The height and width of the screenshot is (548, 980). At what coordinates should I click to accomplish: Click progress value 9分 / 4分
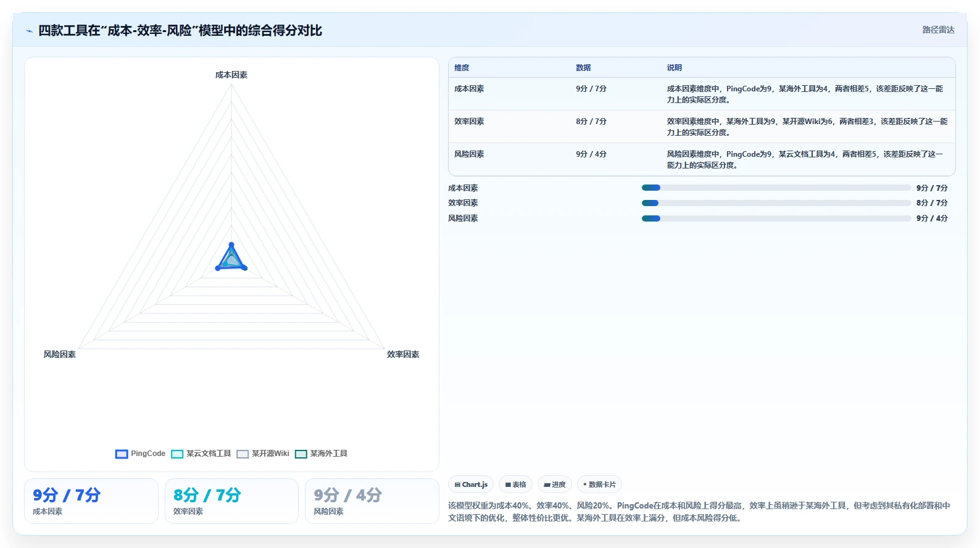point(932,218)
